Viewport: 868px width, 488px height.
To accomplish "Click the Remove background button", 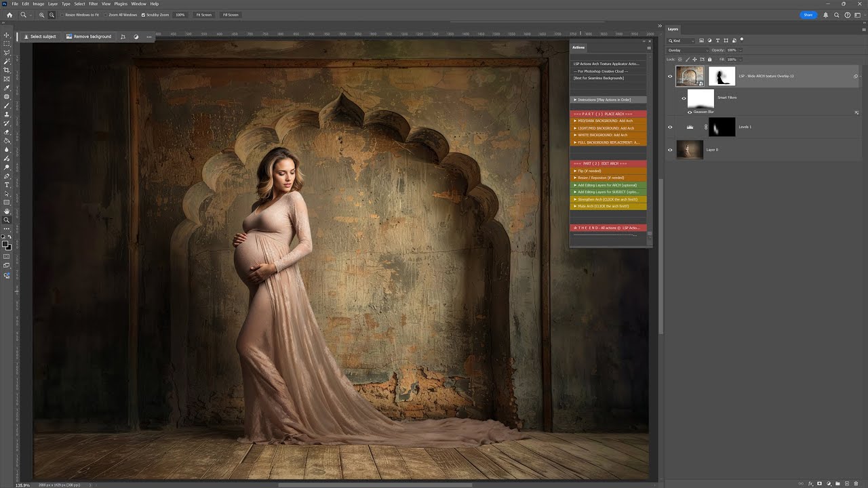I will coord(89,37).
